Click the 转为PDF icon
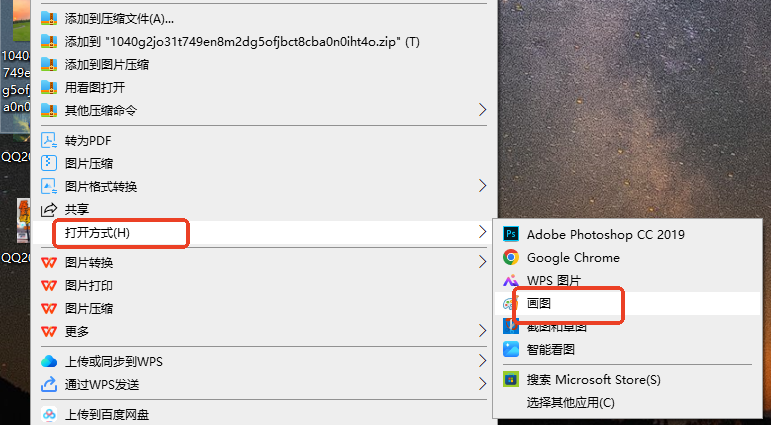The image size is (771, 425). pos(48,140)
